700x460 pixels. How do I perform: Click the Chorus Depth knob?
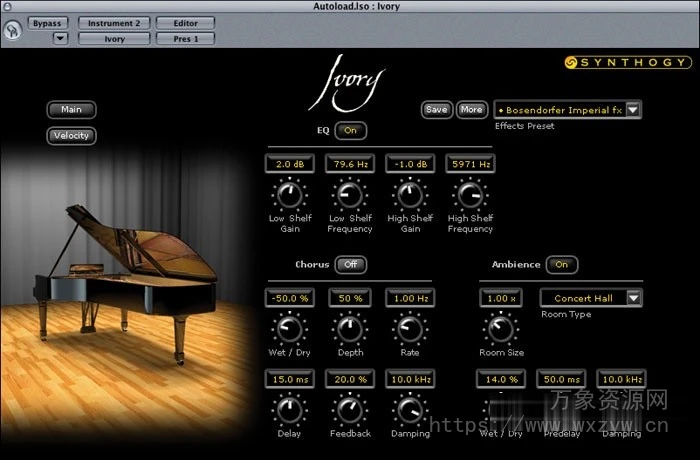(x=350, y=329)
